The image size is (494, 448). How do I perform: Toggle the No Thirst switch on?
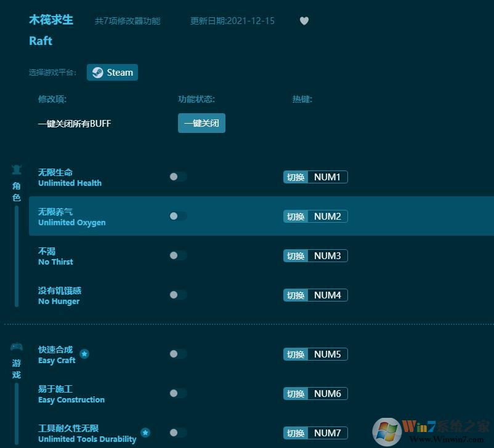(177, 255)
